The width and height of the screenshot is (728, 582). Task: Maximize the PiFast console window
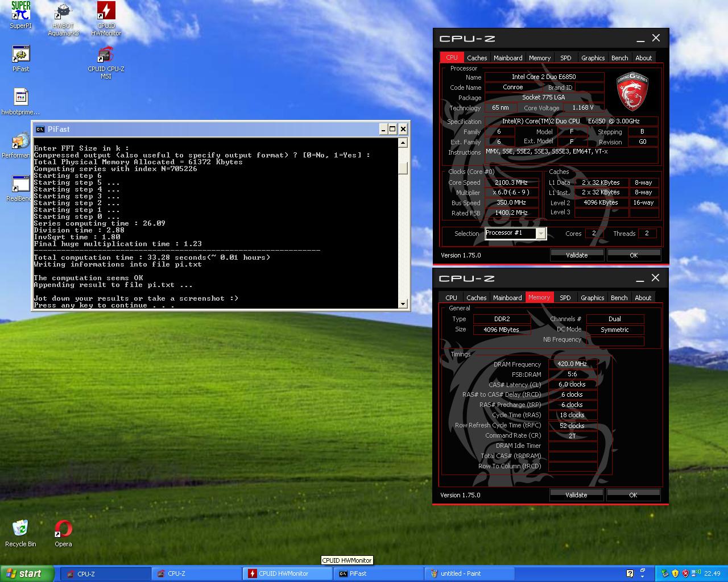[393, 129]
